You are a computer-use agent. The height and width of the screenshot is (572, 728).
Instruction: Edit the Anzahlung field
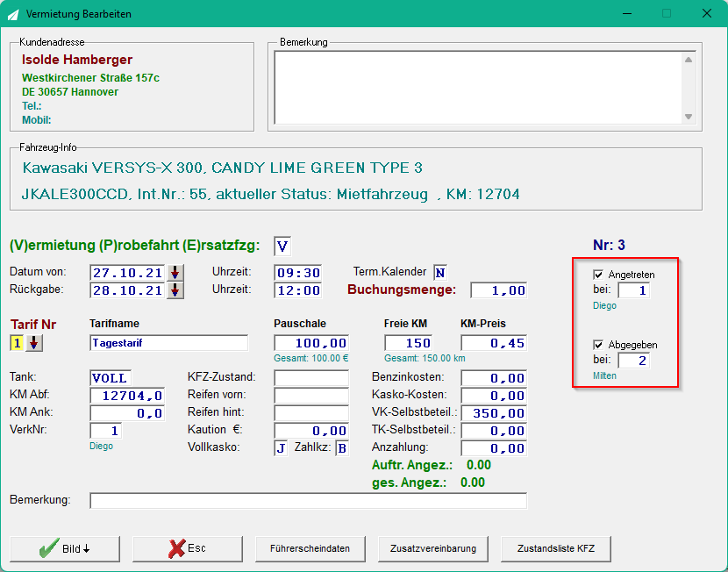pos(494,448)
